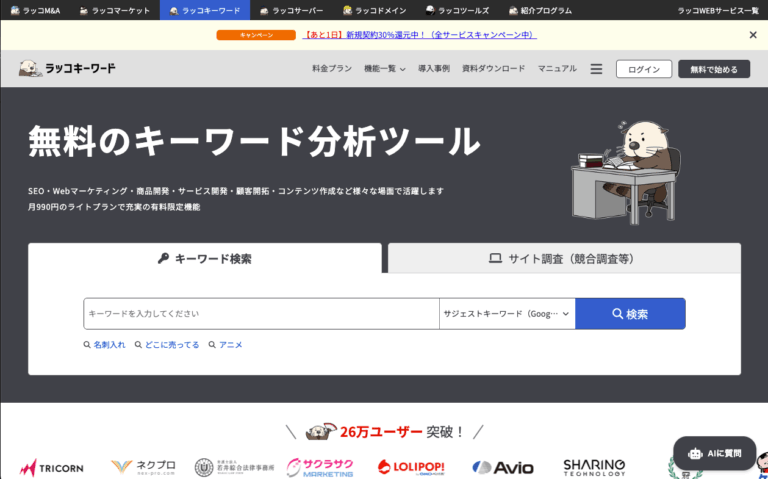Open the マニュアル page
The image size is (768, 479).
click(557, 69)
